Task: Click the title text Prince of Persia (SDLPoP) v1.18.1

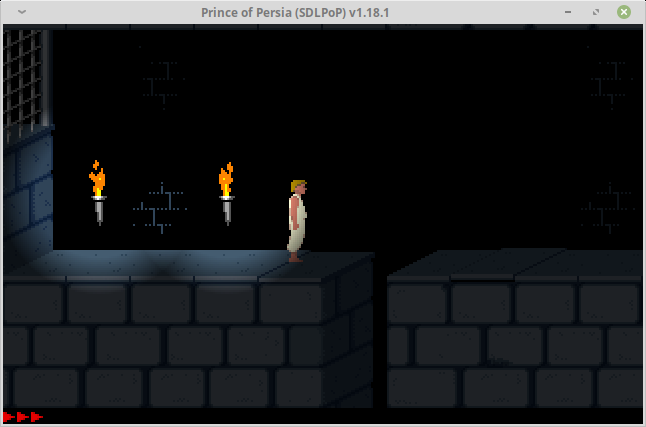Action: coord(295,12)
